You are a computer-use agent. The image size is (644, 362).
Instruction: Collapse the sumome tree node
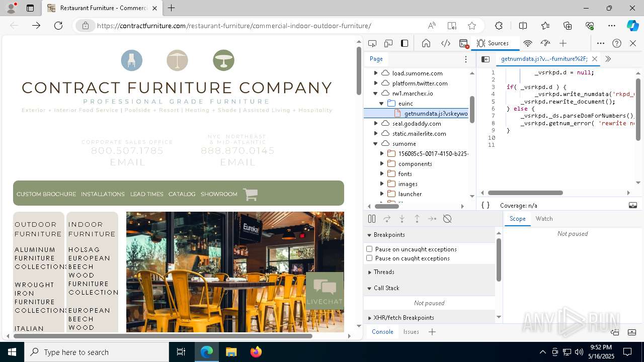click(x=375, y=144)
